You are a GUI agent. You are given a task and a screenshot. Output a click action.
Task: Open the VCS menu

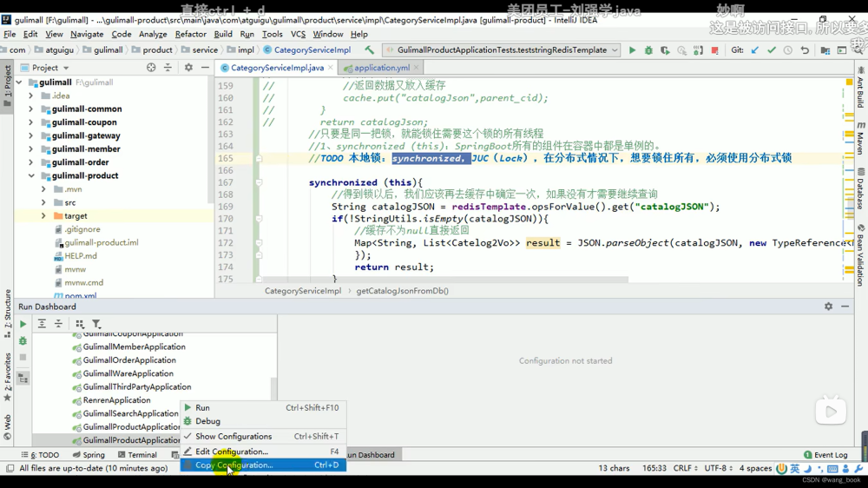point(298,34)
